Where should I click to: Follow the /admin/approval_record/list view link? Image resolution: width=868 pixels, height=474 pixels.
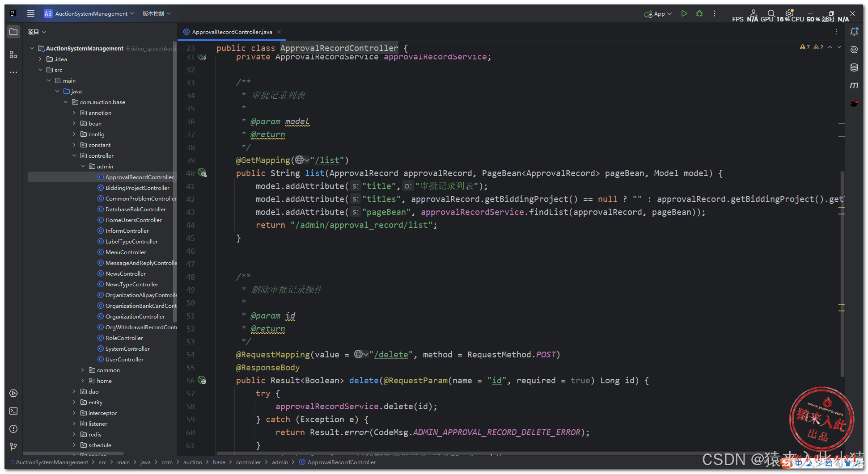tap(361, 225)
